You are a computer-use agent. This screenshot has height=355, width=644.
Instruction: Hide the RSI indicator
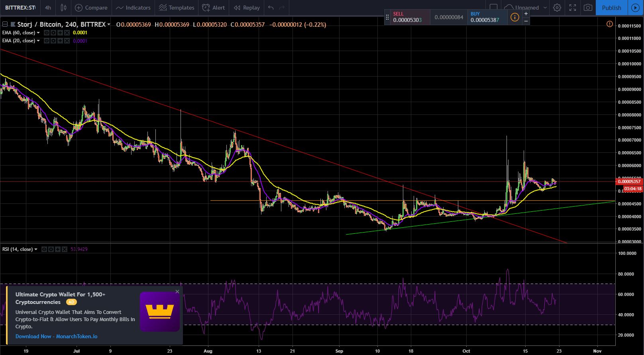tap(44, 249)
